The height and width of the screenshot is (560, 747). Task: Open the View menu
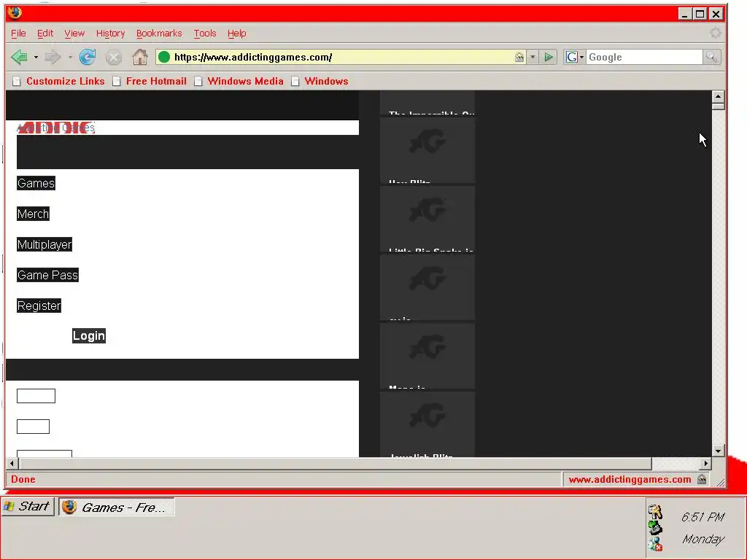point(74,34)
